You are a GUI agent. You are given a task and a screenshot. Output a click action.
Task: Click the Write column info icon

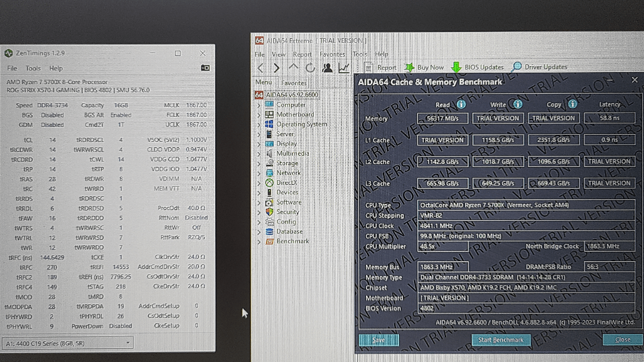click(x=518, y=104)
